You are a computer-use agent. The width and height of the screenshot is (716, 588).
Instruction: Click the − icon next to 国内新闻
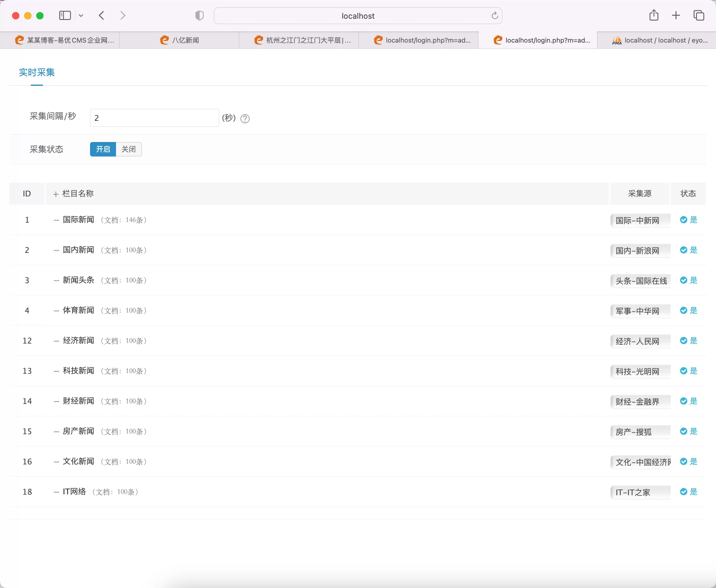tap(55, 250)
